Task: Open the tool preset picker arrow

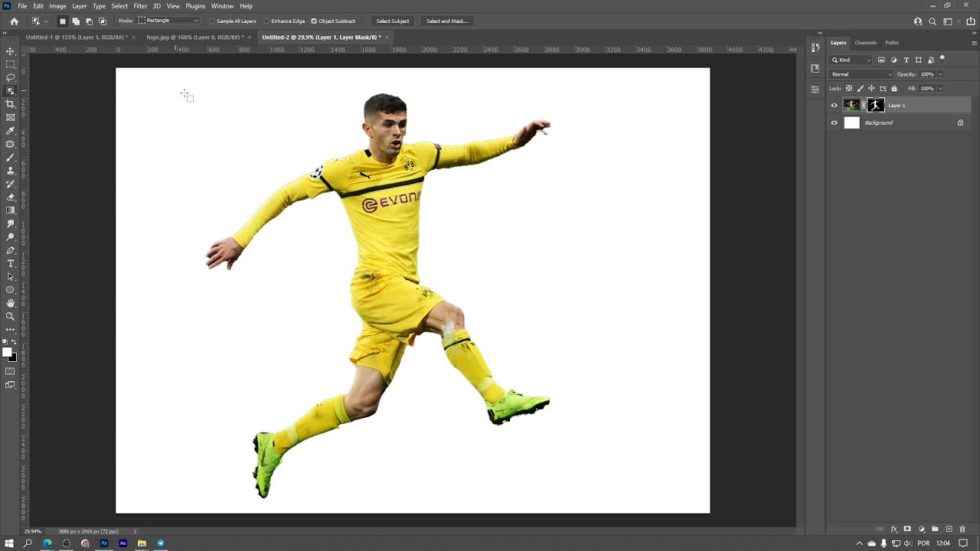Action: pyautogui.click(x=46, y=21)
